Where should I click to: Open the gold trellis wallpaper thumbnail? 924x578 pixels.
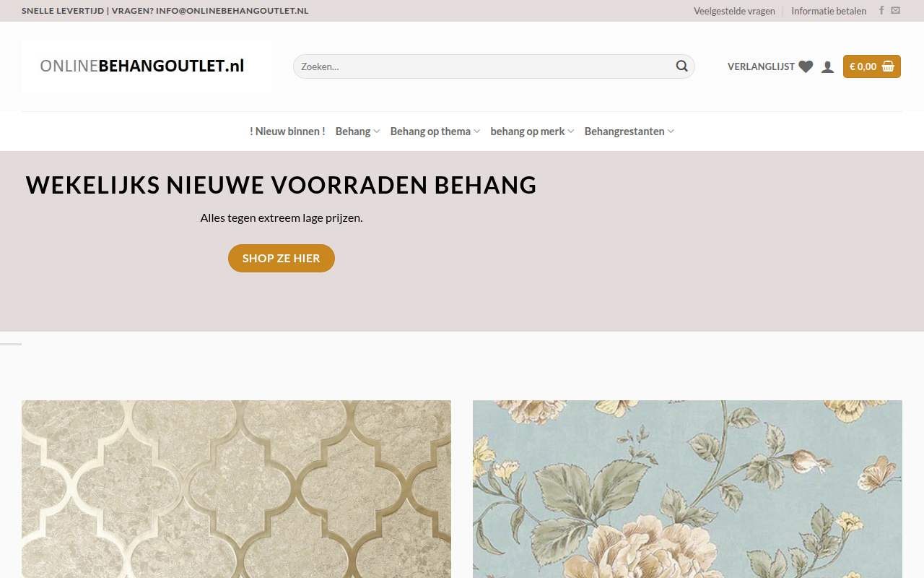click(236, 489)
